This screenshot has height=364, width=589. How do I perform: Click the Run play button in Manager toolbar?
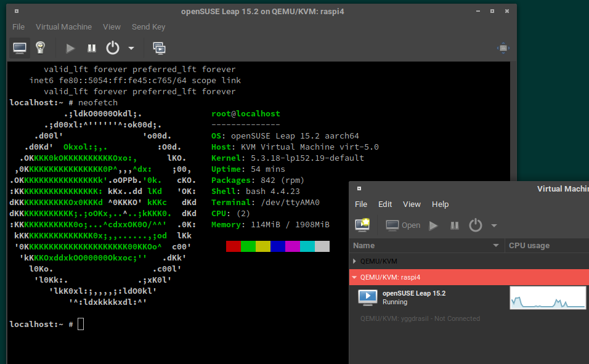click(x=434, y=225)
